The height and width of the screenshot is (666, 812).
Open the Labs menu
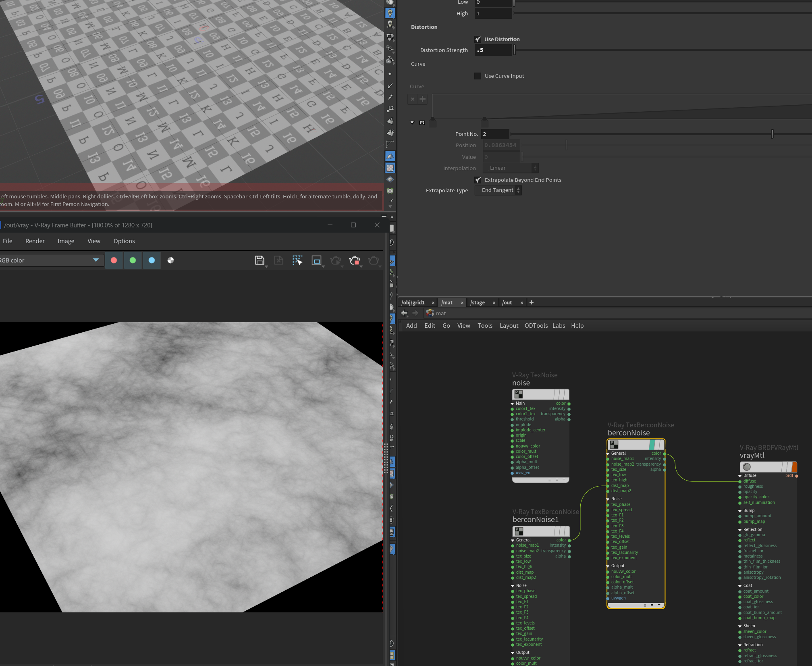pos(559,326)
